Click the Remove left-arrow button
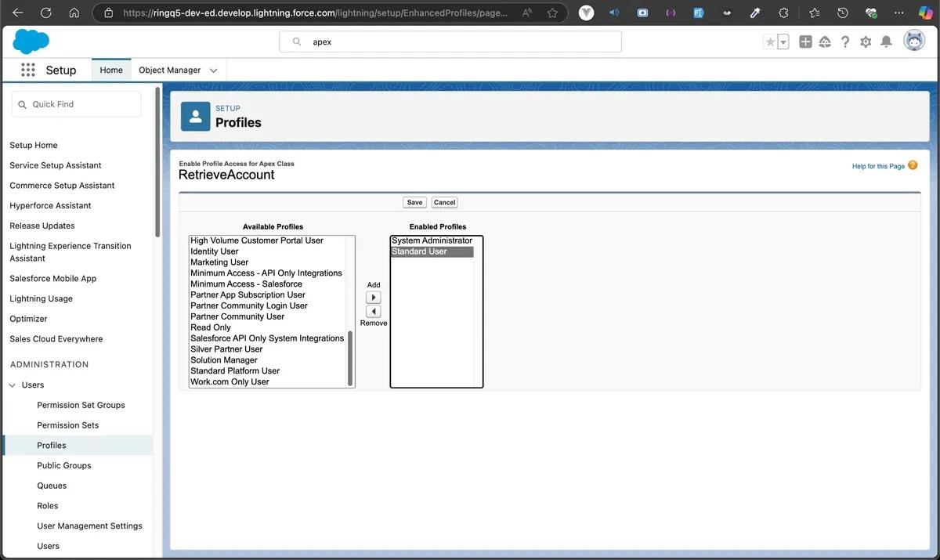The height and width of the screenshot is (560, 940). tap(374, 312)
